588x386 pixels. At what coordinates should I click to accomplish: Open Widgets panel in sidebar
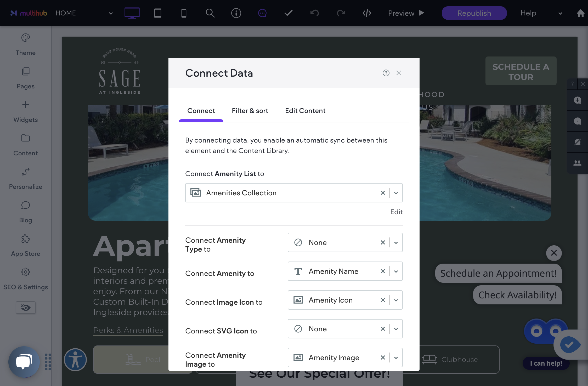[x=26, y=112]
